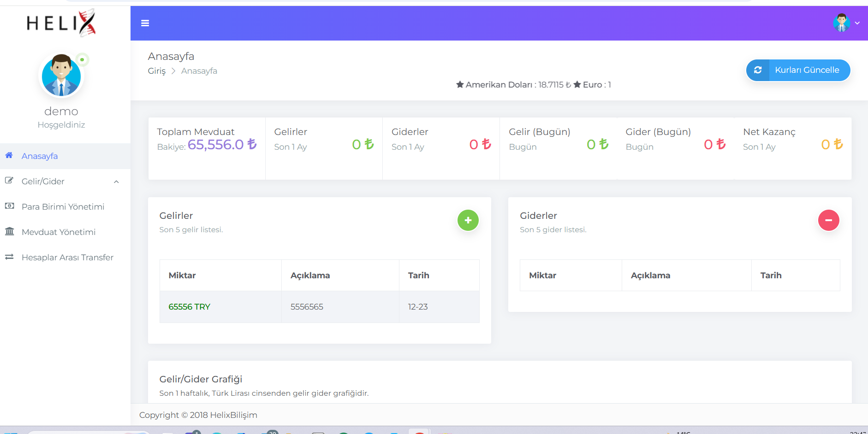Image resolution: width=868 pixels, height=434 pixels.
Task: Click the bank icon beside Mevduat Yönetimi
Action: click(9, 231)
